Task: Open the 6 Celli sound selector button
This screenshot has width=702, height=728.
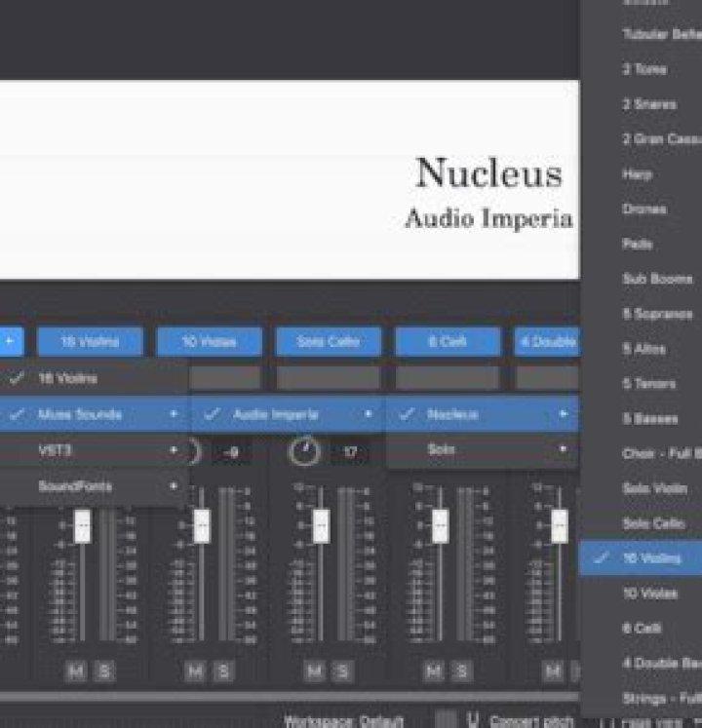Action: pyautogui.click(x=448, y=341)
